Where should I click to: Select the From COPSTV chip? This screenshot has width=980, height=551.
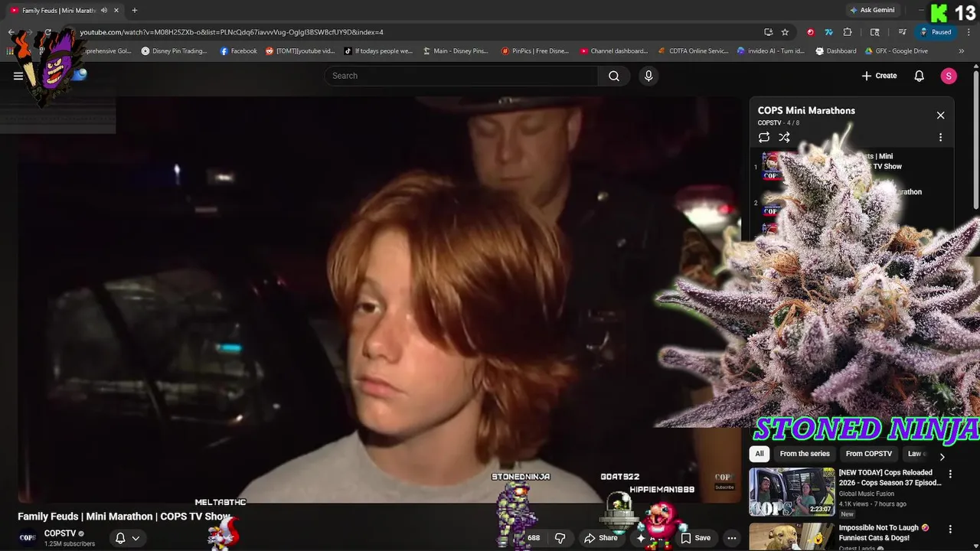869,454
